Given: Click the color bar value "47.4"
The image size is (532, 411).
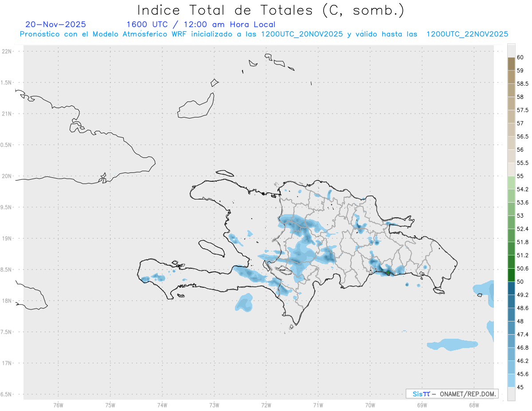Looking at the screenshot, I should click(x=523, y=334).
